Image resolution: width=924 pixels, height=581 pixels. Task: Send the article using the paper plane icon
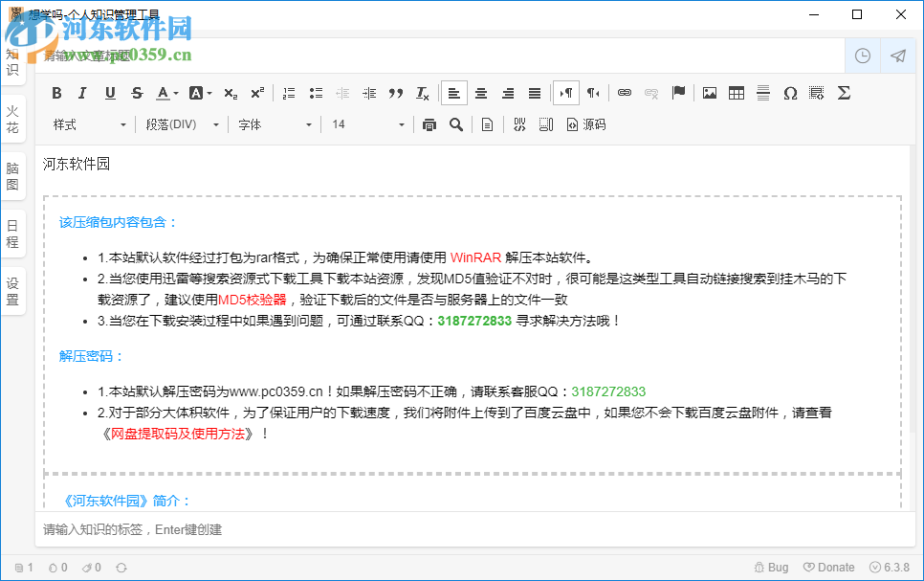[x=897, y=56]
